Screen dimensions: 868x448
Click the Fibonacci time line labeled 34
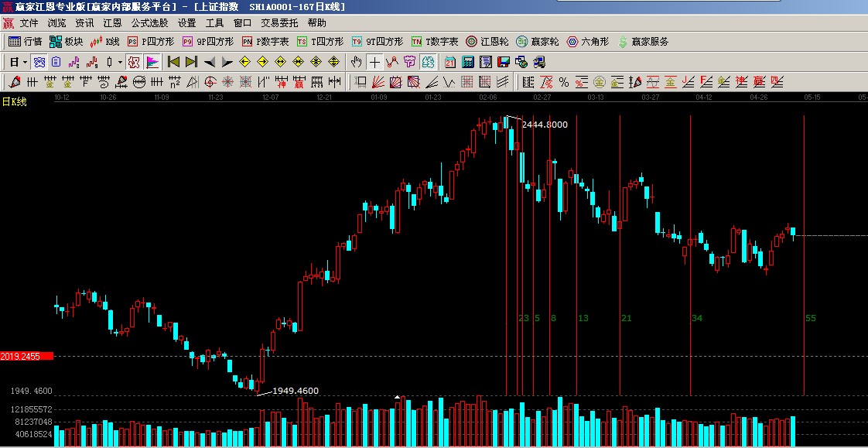click(x=690, y=255)
